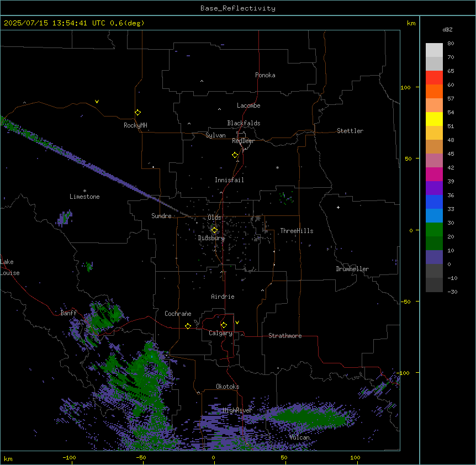
Task: Click the bright green 30 dBZ legend swatch
Action: tap(434, 230)
